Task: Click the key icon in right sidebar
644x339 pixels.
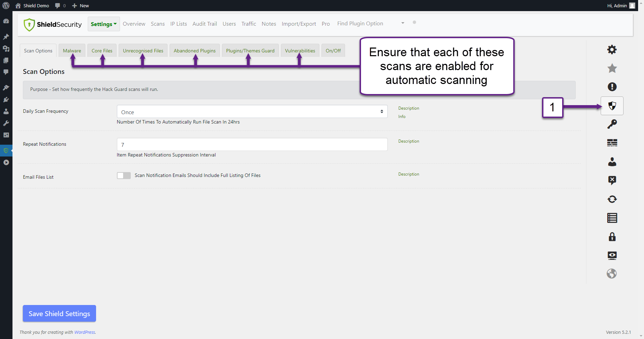Action: click(612, 124)
